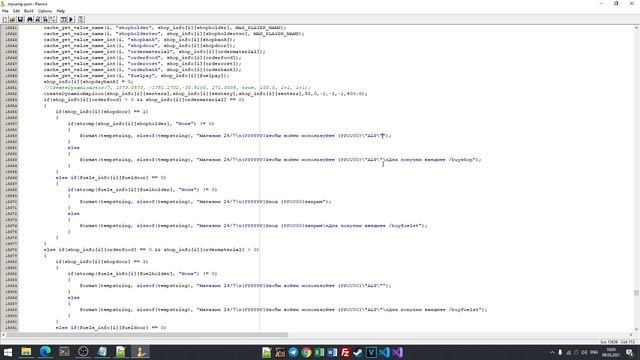This screenshot has width=640, height=360.
Task: Open the Build menu
Action: (29, 11)
